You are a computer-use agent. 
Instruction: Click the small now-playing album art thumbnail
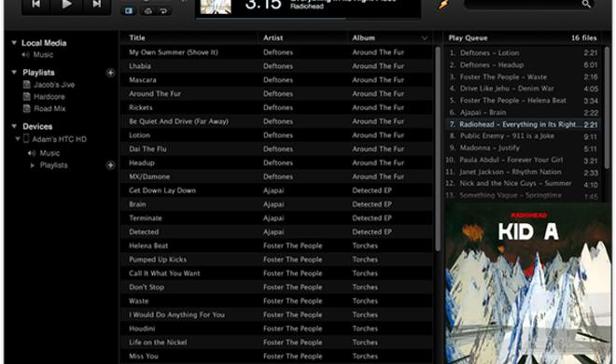pos(216,7)
